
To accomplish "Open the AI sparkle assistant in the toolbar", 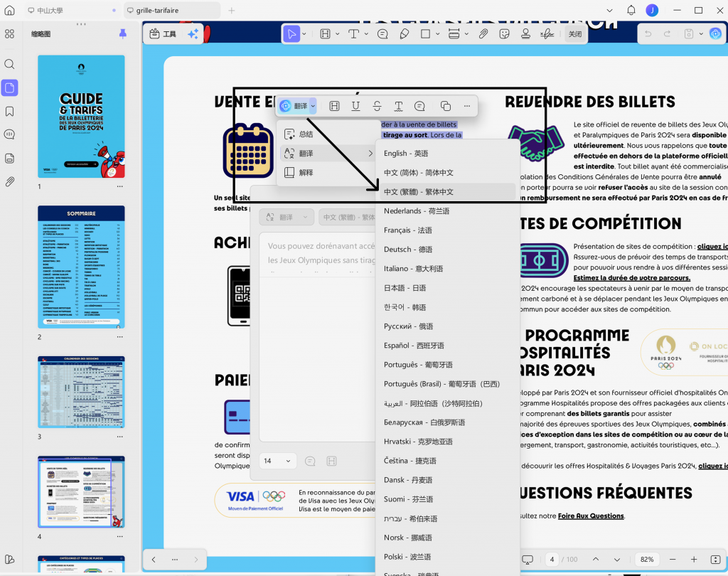I will point(193,34).
